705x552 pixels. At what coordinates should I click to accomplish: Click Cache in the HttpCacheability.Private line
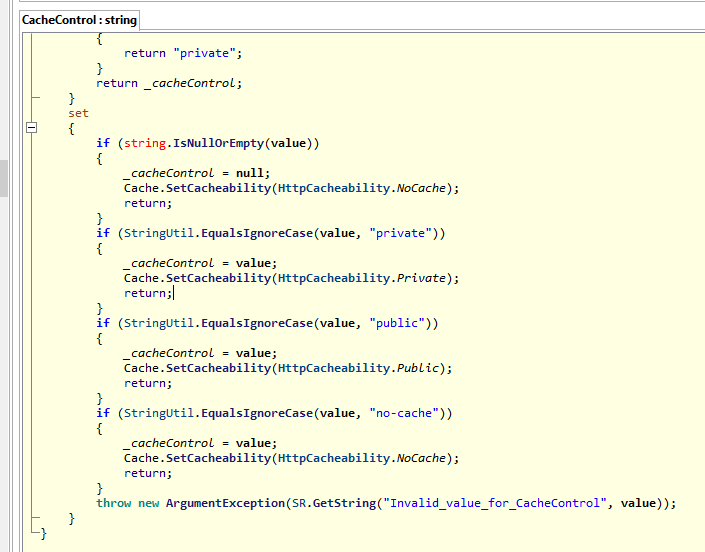pyautogui.click(x=141, y=278)
